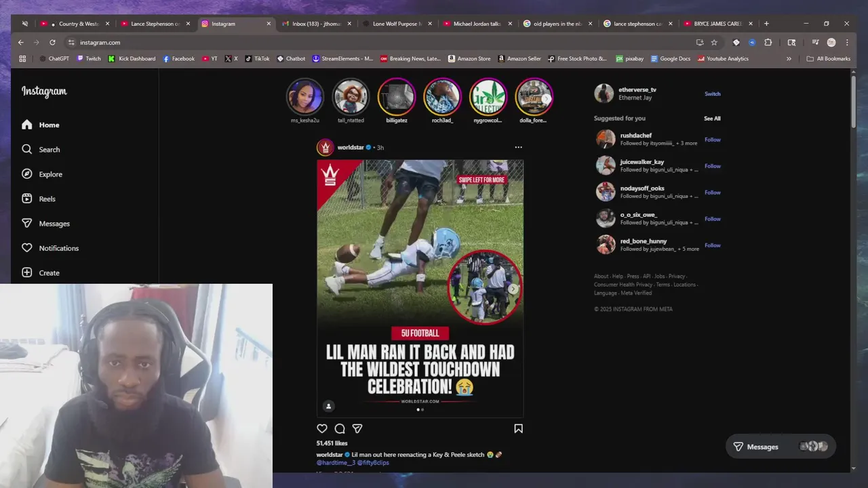
Task: Open the worldstar username in the post header
Action: click(351, 147)
